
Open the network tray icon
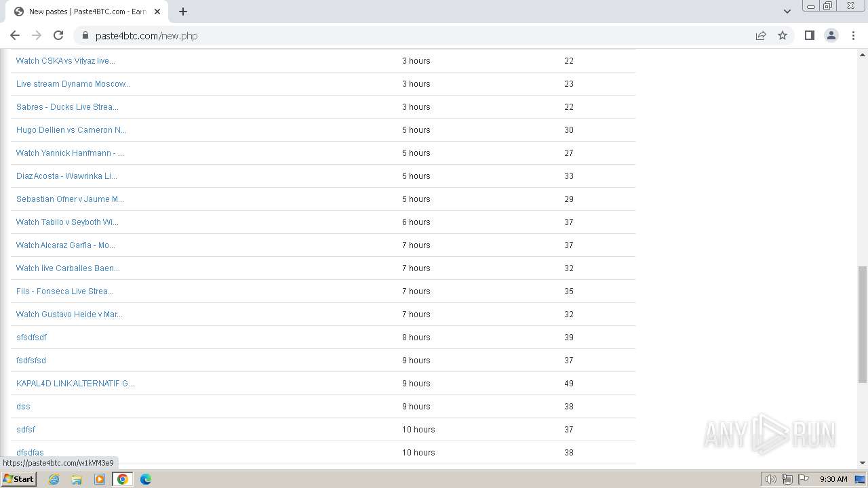click(x=787, y=479)
